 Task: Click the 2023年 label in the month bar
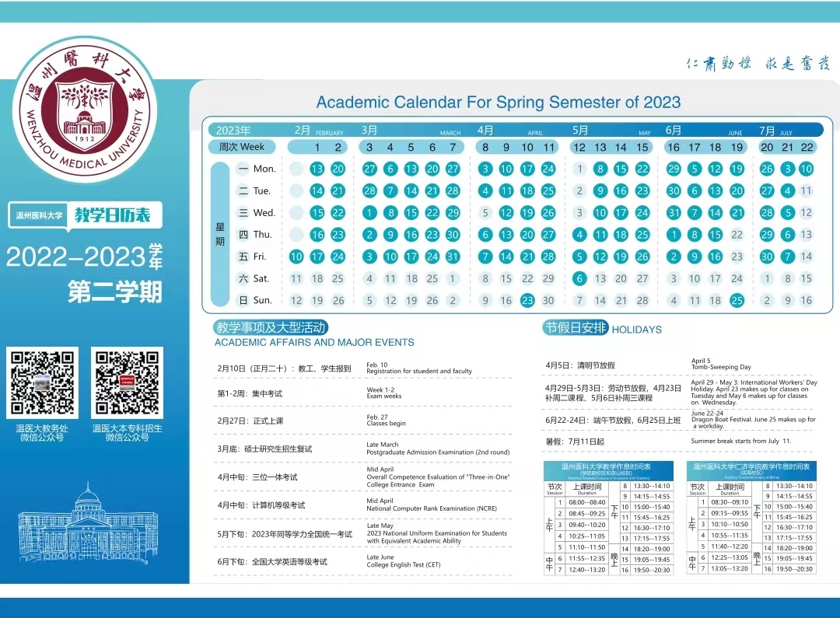(x=233, y=130)
